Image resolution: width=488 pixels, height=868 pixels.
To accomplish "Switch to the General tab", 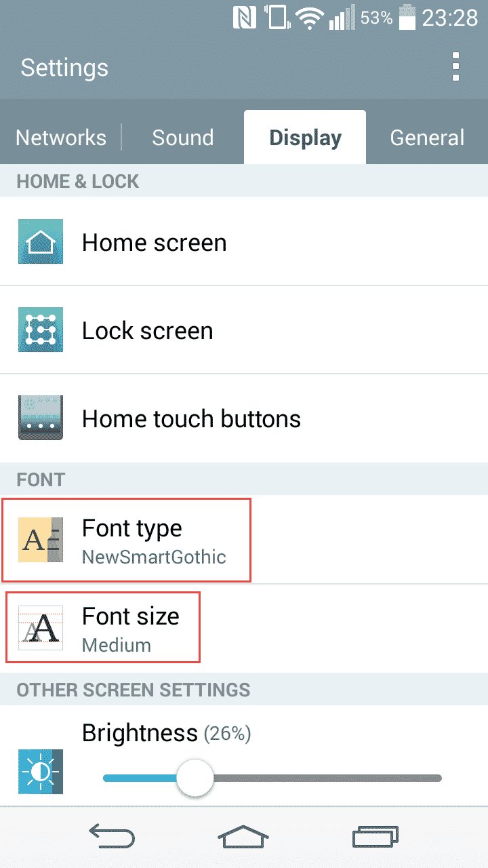I will pos(427,138).
